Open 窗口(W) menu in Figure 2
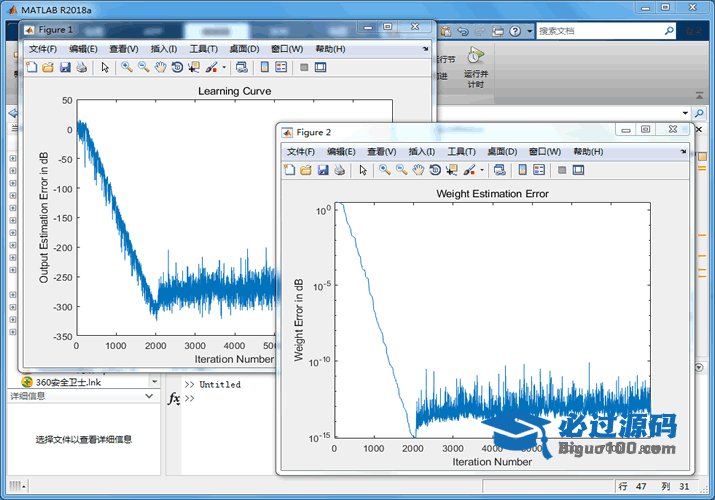715x500 pixels. coord(545,151)
